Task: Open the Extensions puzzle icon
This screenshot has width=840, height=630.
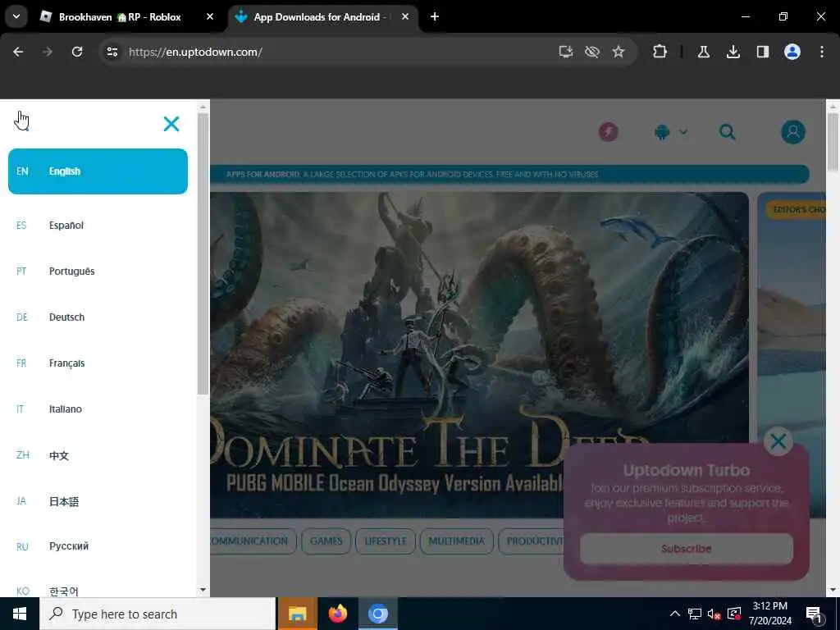Action: click(660, 52)
